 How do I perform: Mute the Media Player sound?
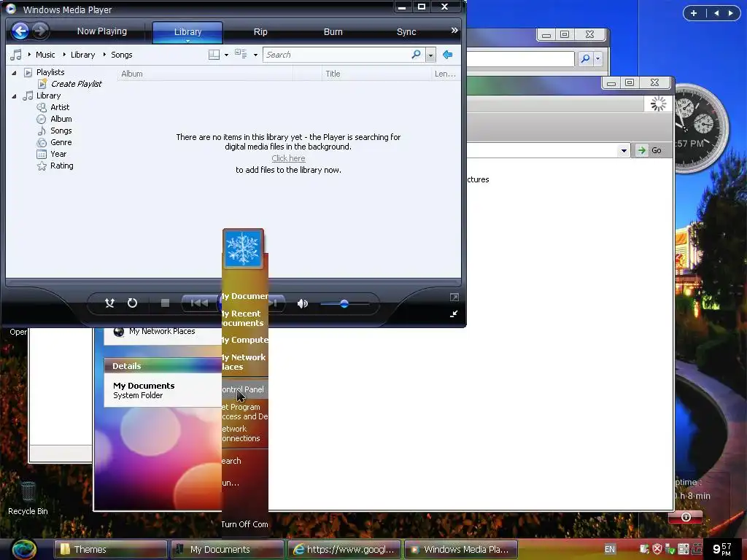click(x=303, y=304)
